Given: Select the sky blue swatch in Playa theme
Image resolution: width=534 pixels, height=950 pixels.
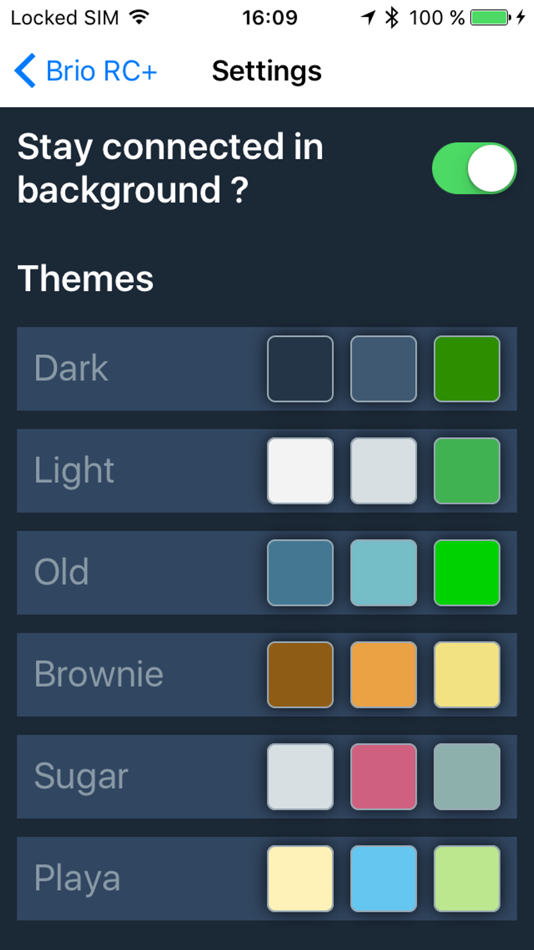Looking at the screenshot, I should click(x=384, y=878).
